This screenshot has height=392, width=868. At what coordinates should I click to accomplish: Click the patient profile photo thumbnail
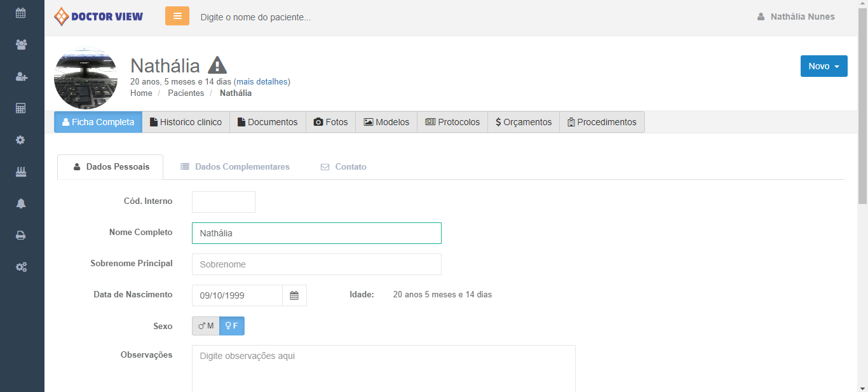click(x=86, y=78)
